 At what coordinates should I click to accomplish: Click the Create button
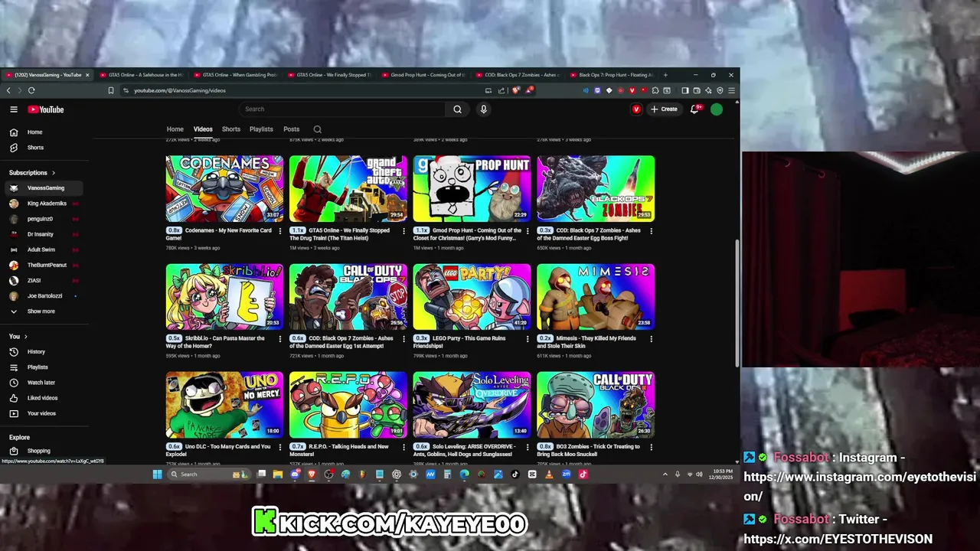pos(664,109)
